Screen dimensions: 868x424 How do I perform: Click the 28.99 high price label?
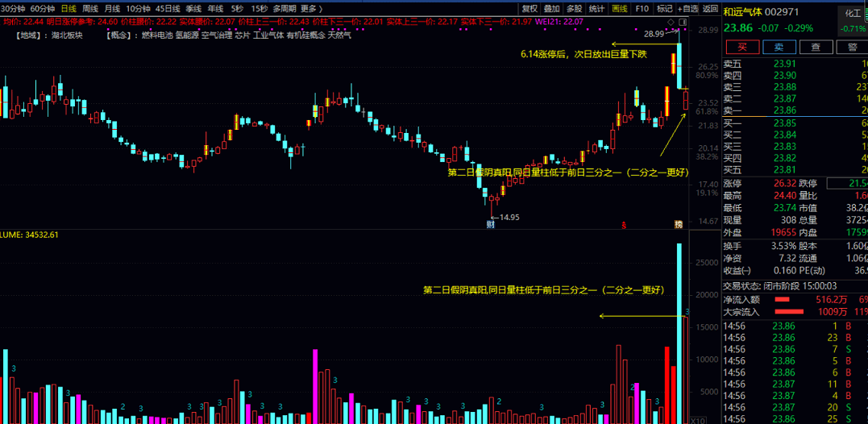click(653, 34)
